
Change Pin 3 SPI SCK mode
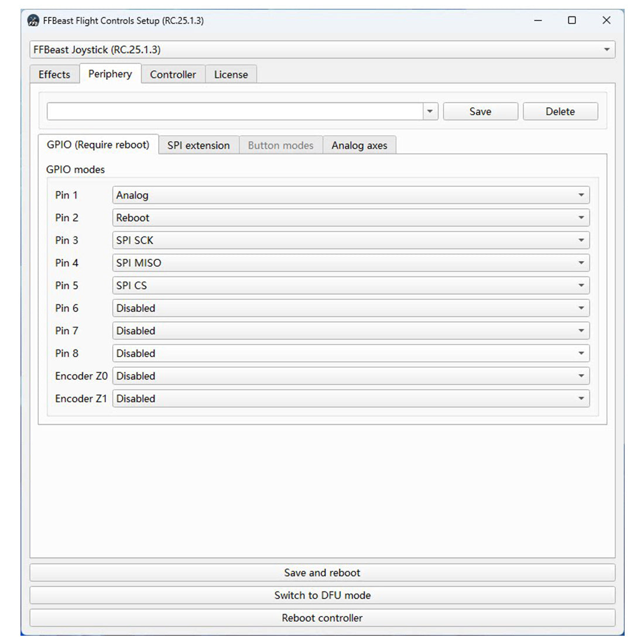(350, 240)
